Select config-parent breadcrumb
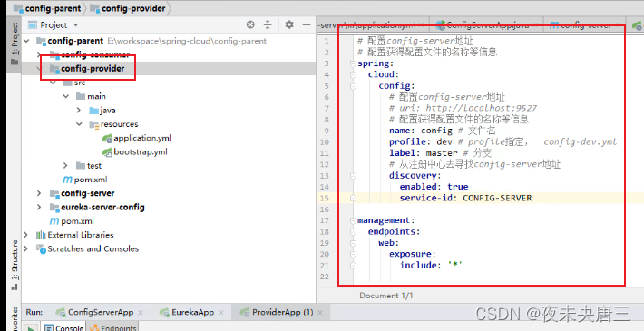The height and width of the screenshot is (331, 644). (x=47, y=8)
